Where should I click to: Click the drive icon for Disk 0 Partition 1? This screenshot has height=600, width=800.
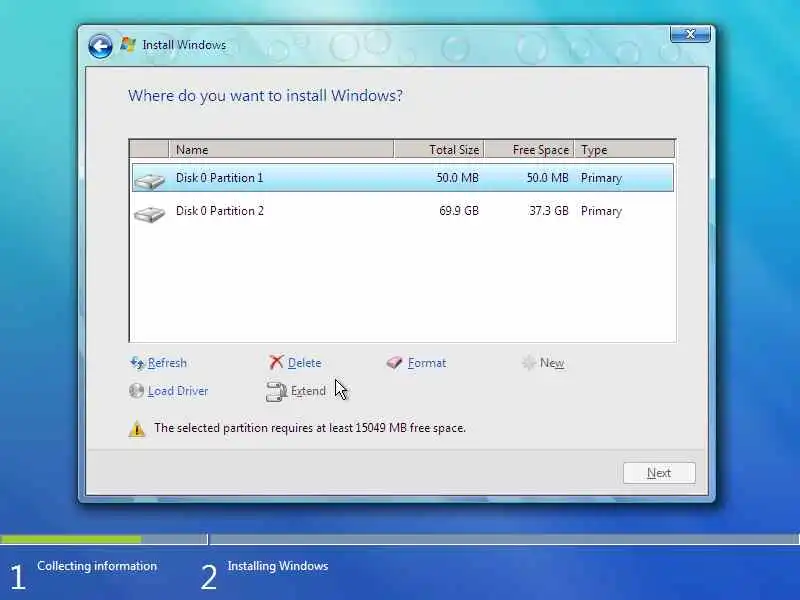tap(149, 181)
